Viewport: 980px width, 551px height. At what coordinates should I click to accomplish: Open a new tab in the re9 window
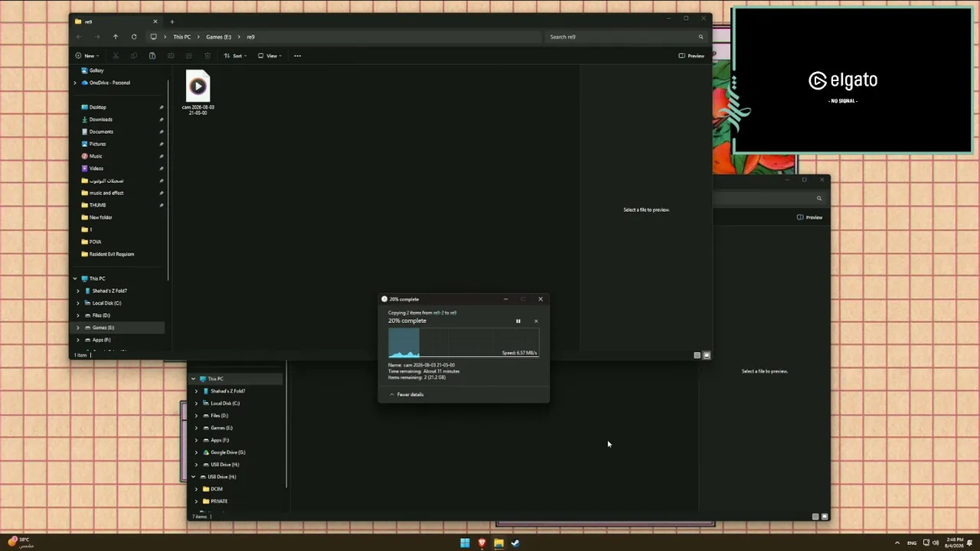point(172,22)
